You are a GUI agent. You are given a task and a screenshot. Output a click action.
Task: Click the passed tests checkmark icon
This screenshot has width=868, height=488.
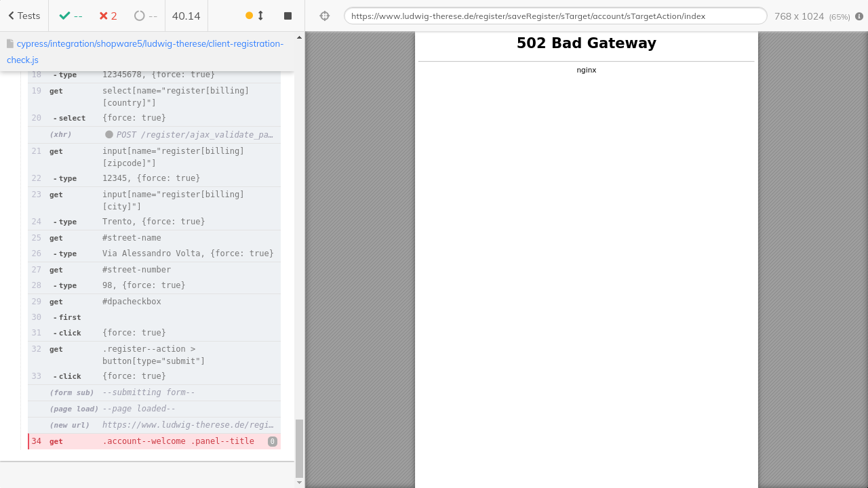click(64, 16)
